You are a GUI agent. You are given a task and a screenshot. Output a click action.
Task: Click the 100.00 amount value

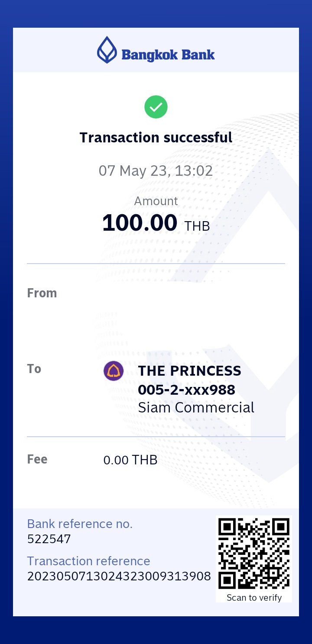coord(140,223)
